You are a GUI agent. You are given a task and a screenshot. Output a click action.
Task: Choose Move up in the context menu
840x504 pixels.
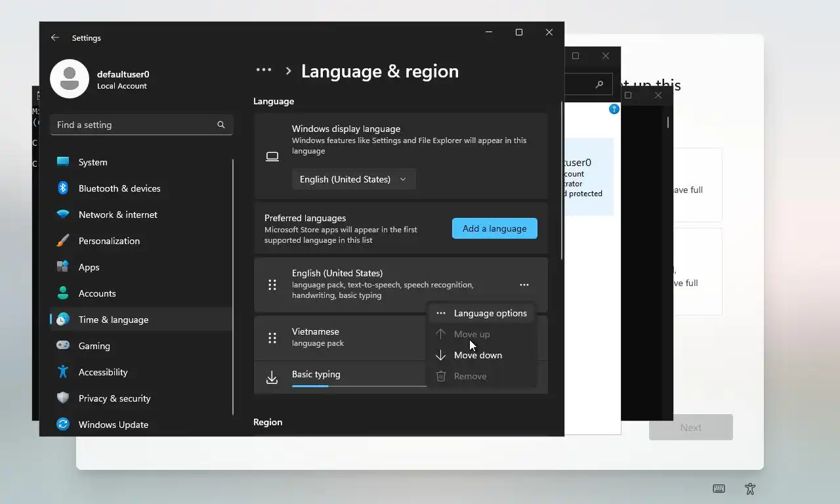click(x=482, y=334)
